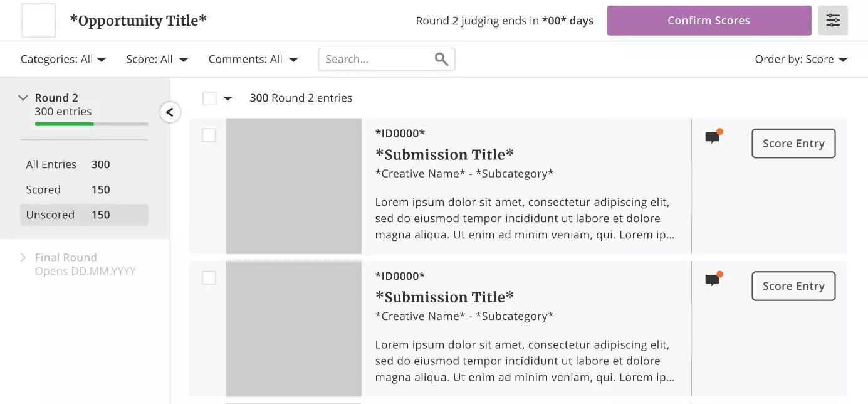Screen dimensions: 868x404
Task: Open comments on the first entry
Action: pos(713,137)
